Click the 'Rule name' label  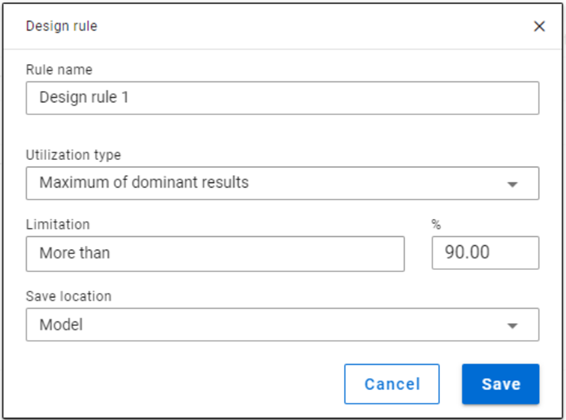(x=59, y=70)
